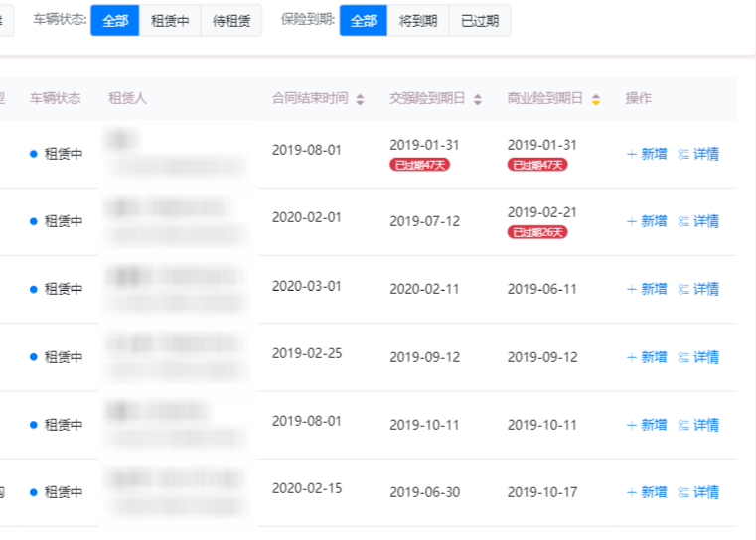Select 全部 under 保险到期 filter
The image size is (756, 540).
click(363, 20)
